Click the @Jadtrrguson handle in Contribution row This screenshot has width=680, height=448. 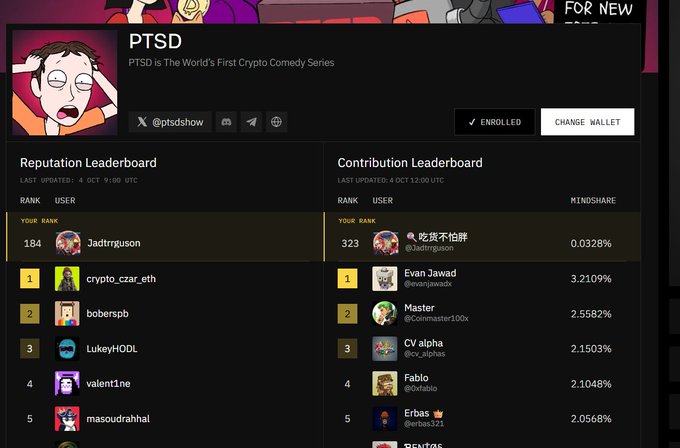429,248
